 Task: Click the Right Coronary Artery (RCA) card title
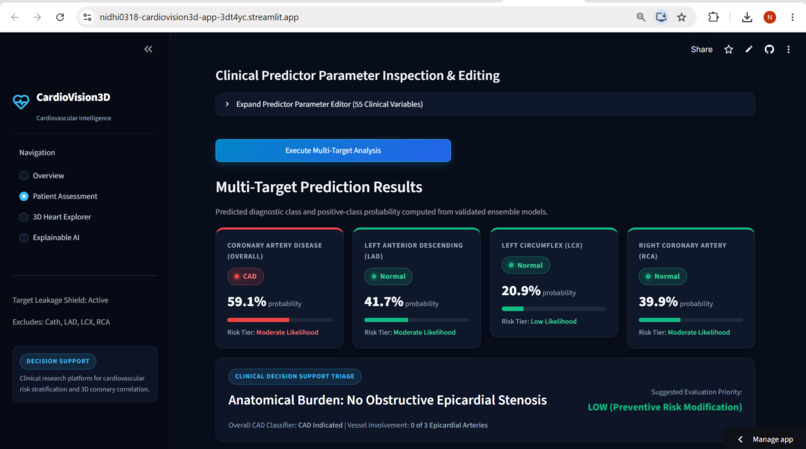click(683, 250)
